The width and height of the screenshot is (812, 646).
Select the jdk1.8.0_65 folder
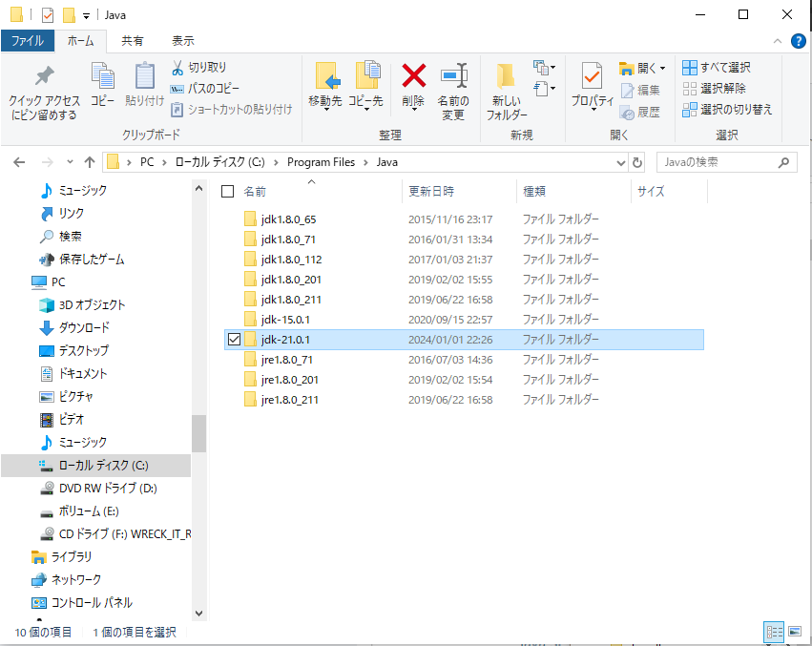288,219
